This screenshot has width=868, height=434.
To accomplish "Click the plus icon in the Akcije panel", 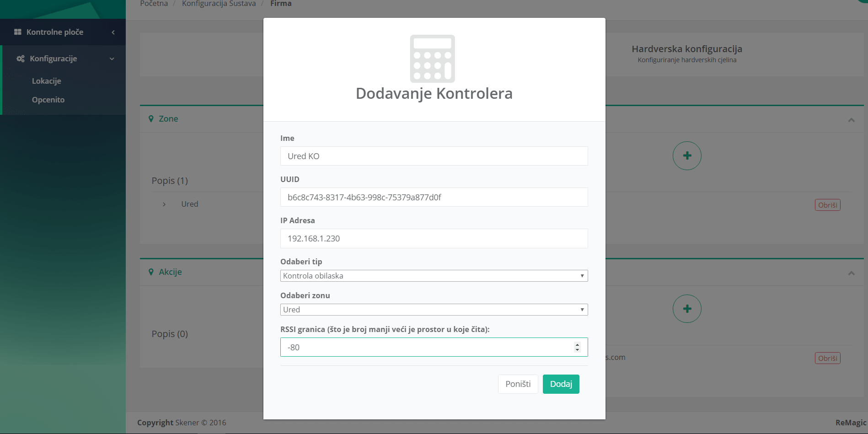I will click(687, 309).
